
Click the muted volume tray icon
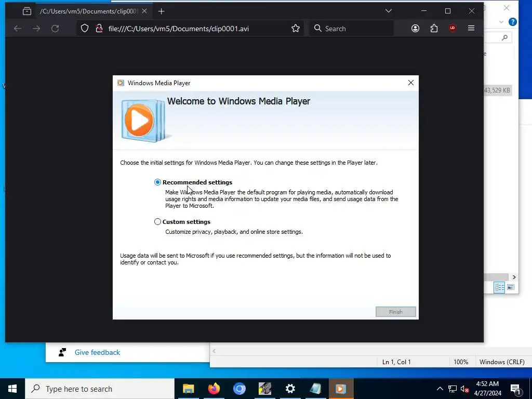[x=465, y=389]
